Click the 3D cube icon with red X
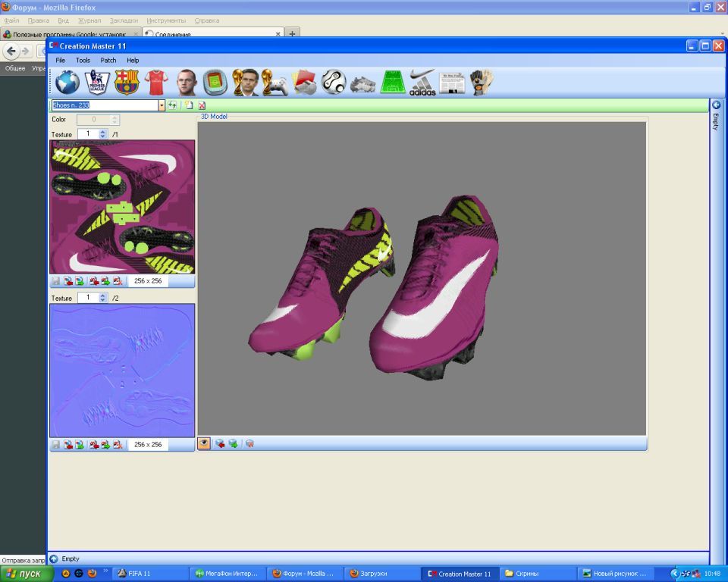Image resolution: width=728 pixels, height=582 pixels. [x=249, y=443]
